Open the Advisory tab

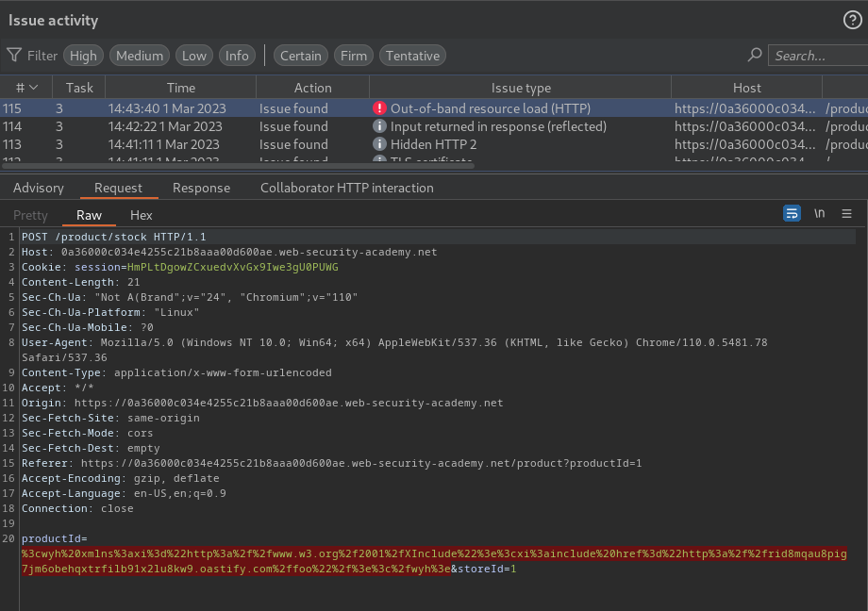[38, 188]
